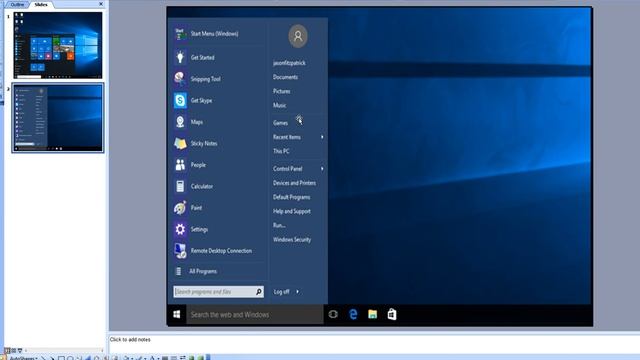This screenshot has height=360, width=640.
Task: Switch to the Outline tab
Action: (17, 4)
